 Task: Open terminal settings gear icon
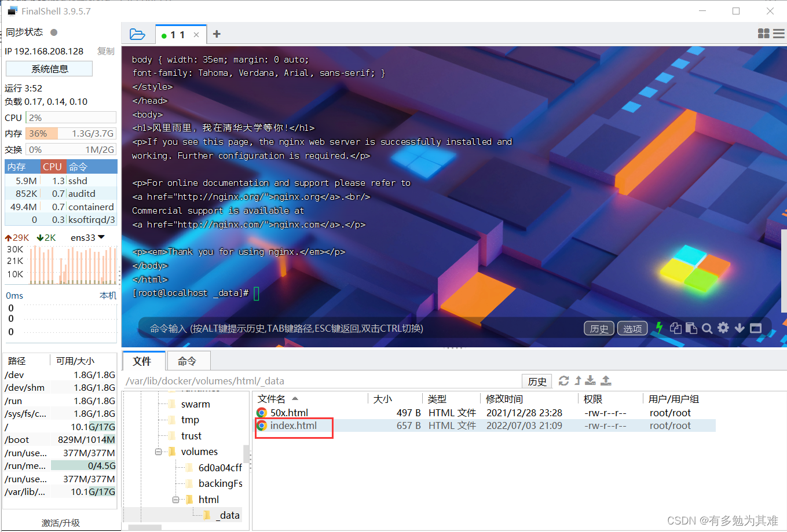(723, 328)
